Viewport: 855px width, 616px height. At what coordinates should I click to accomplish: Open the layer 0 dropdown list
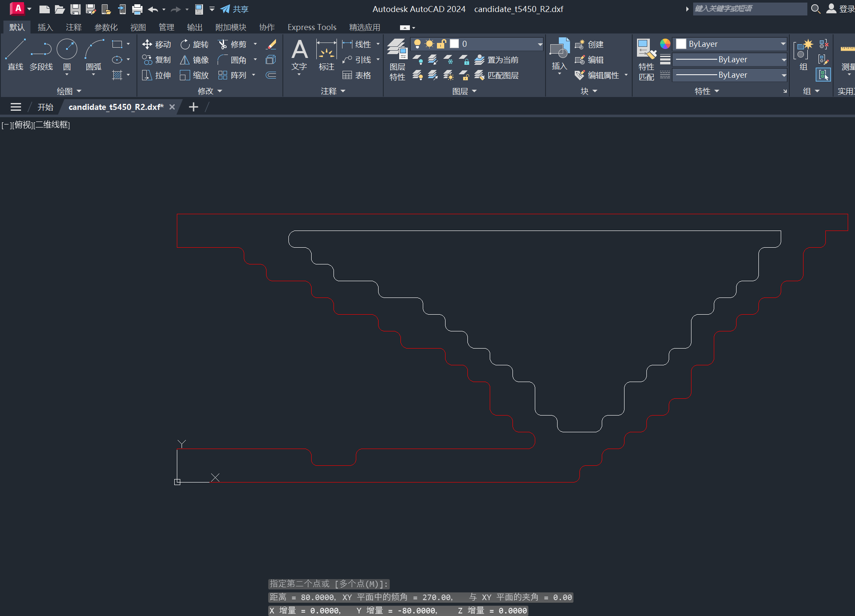540,44
